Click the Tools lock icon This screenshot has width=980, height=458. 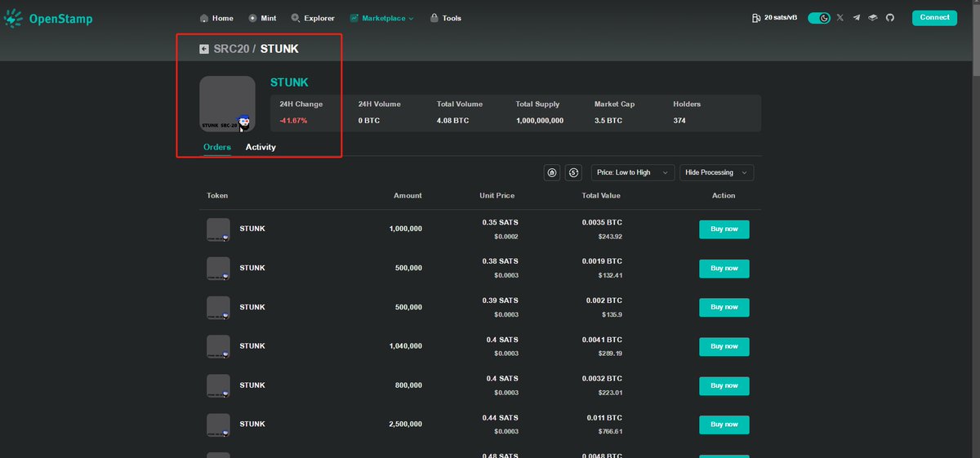click(x=434, y=18)
